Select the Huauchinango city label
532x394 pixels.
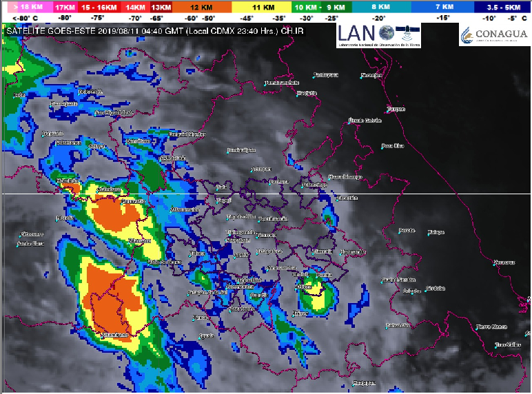coord(345,177)
